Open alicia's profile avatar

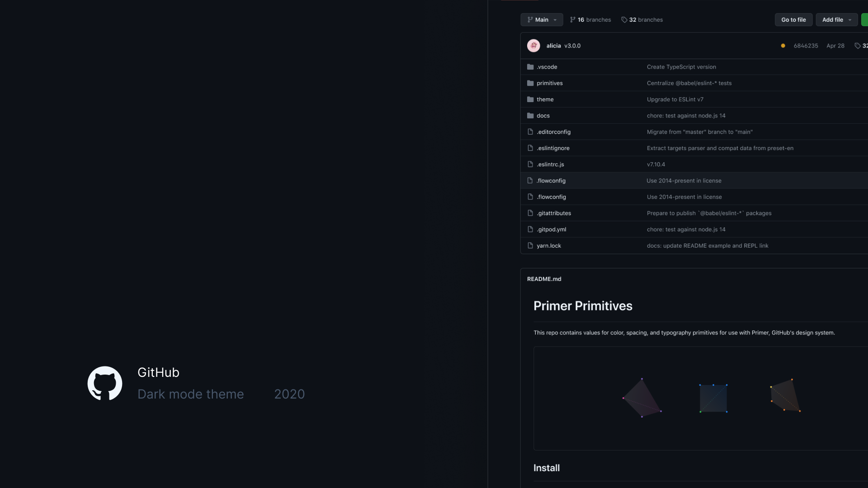[534, 46]
